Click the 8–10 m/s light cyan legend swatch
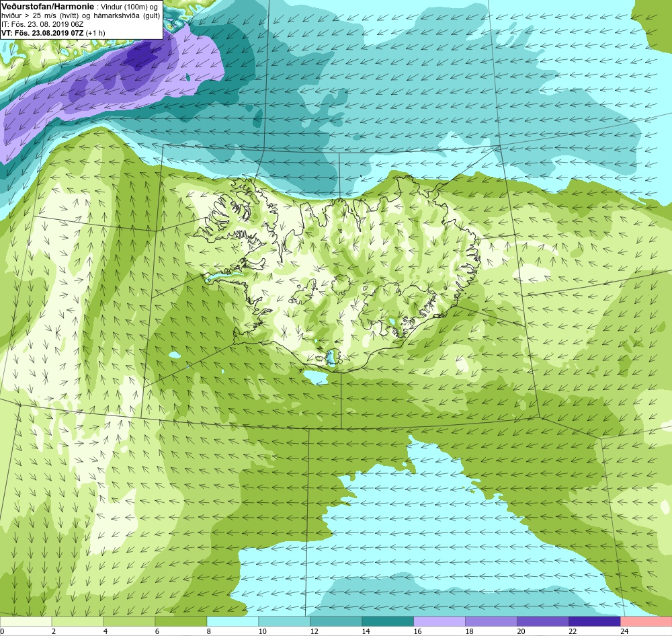The image size is (672, 636). [233, 621]
